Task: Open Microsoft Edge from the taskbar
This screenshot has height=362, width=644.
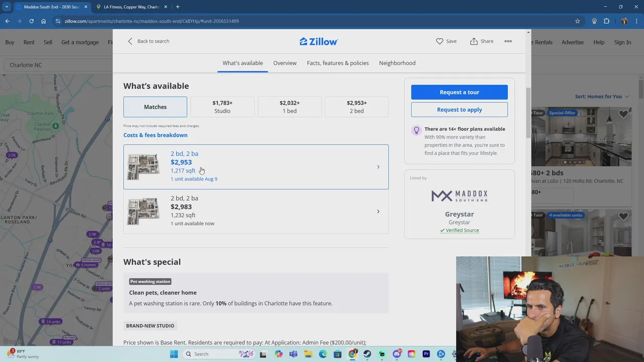Action: coord(323,354)
